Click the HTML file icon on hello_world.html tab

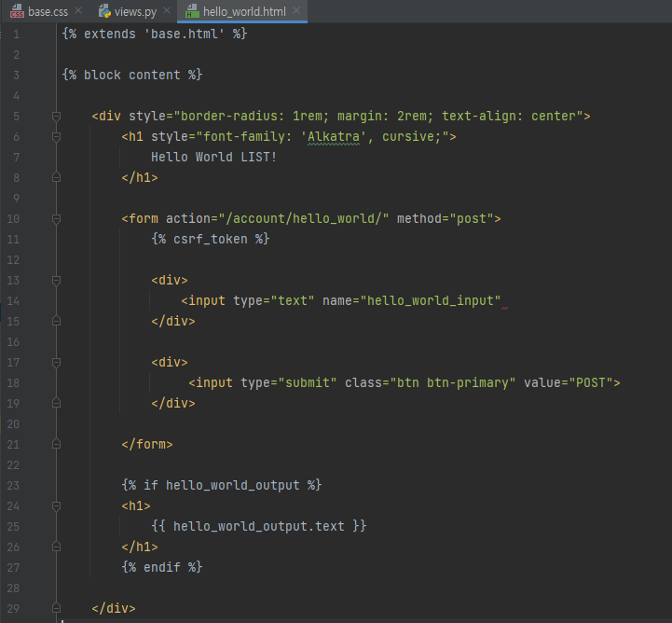[x=192, y=11]
